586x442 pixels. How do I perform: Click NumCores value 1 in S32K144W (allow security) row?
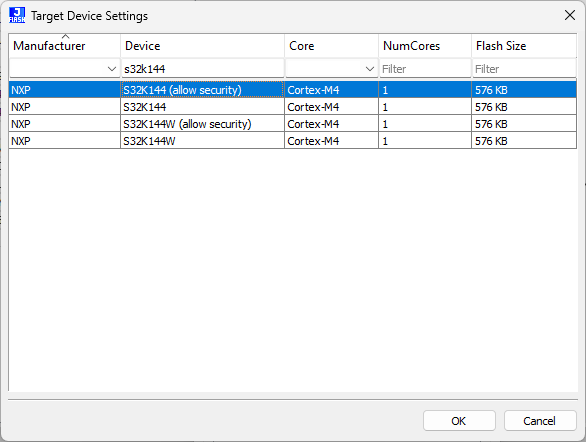click(385, 124)
